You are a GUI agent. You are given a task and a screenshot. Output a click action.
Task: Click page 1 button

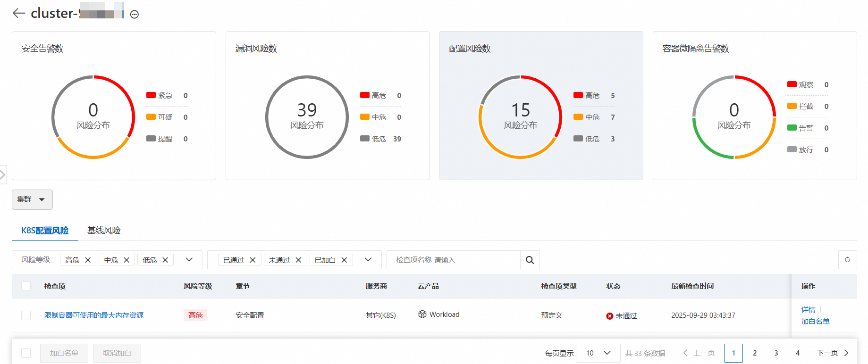tap(733, 353)
